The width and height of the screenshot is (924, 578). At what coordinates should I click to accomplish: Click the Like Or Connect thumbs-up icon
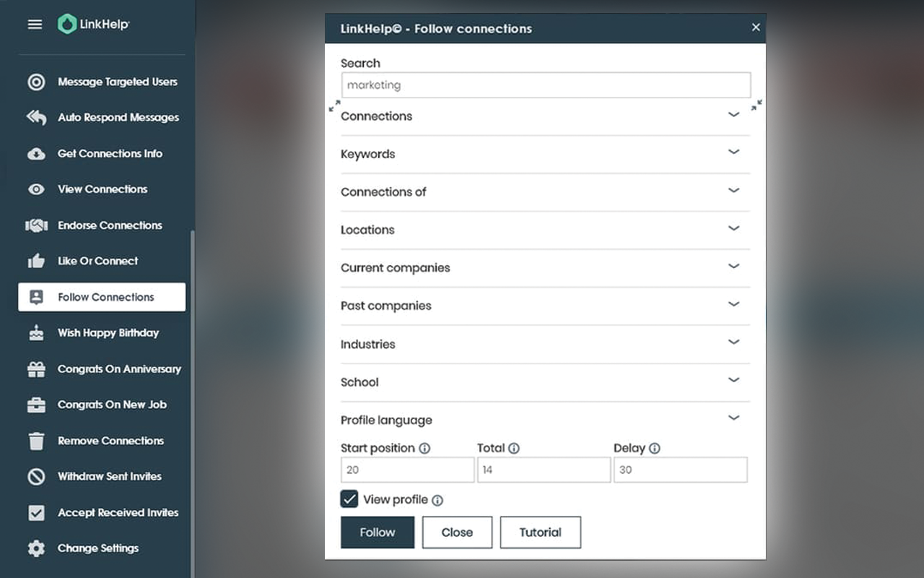click(36, 261)
